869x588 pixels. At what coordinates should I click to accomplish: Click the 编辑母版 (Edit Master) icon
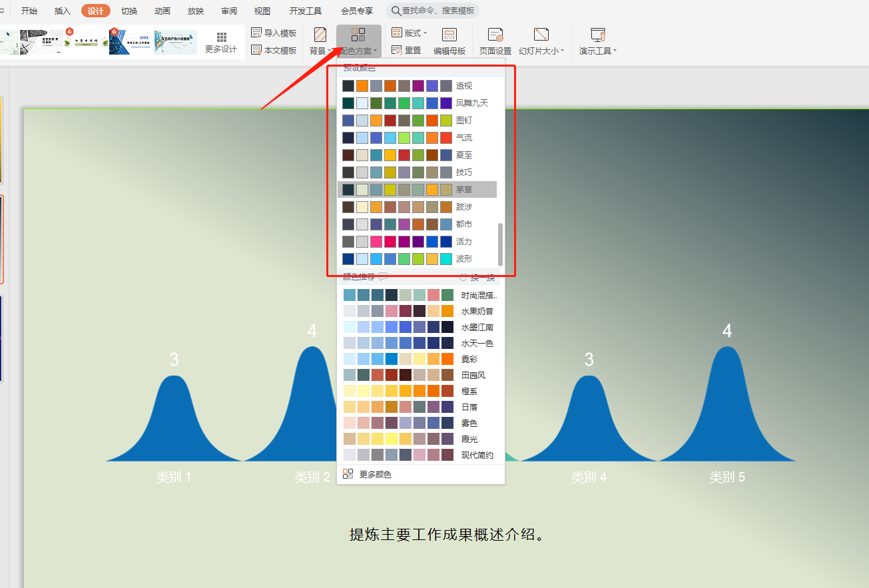pyautogui.click(x=449, y=35)
